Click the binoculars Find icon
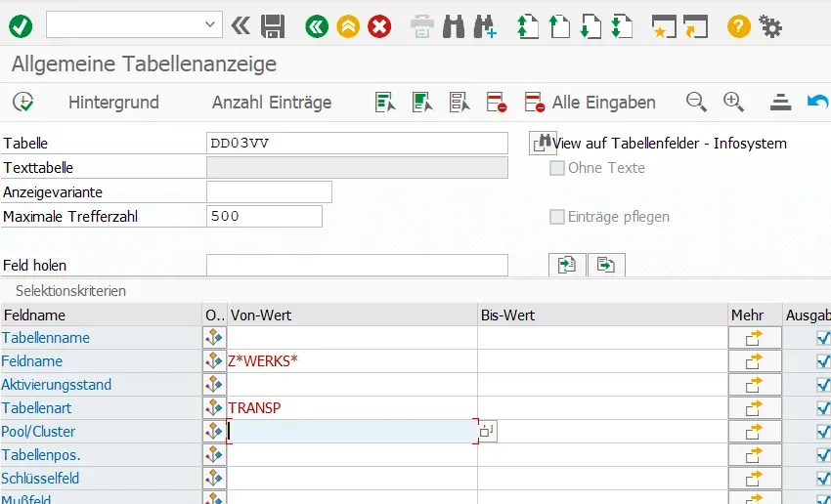This screenshot has width=831, height=504. point(454,26)
